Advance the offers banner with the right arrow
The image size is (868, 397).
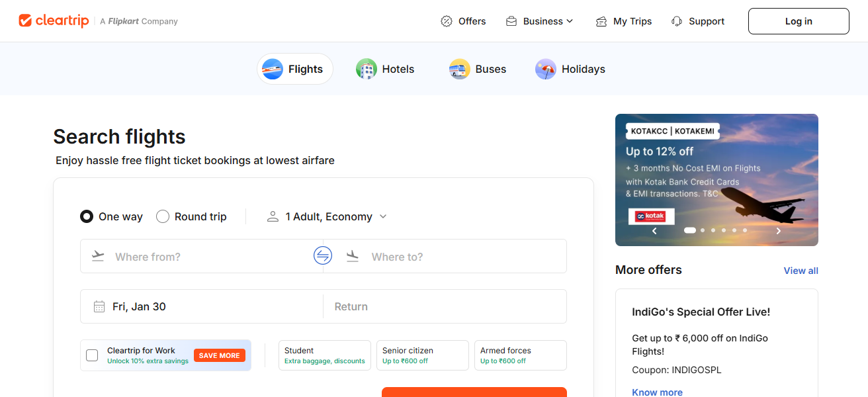click(x=778, y=231)
